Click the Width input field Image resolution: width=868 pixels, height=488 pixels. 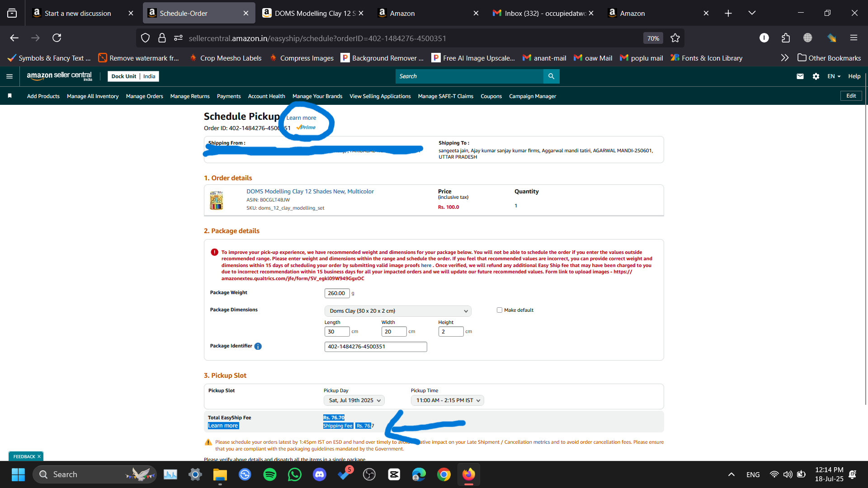coord(394,332)
